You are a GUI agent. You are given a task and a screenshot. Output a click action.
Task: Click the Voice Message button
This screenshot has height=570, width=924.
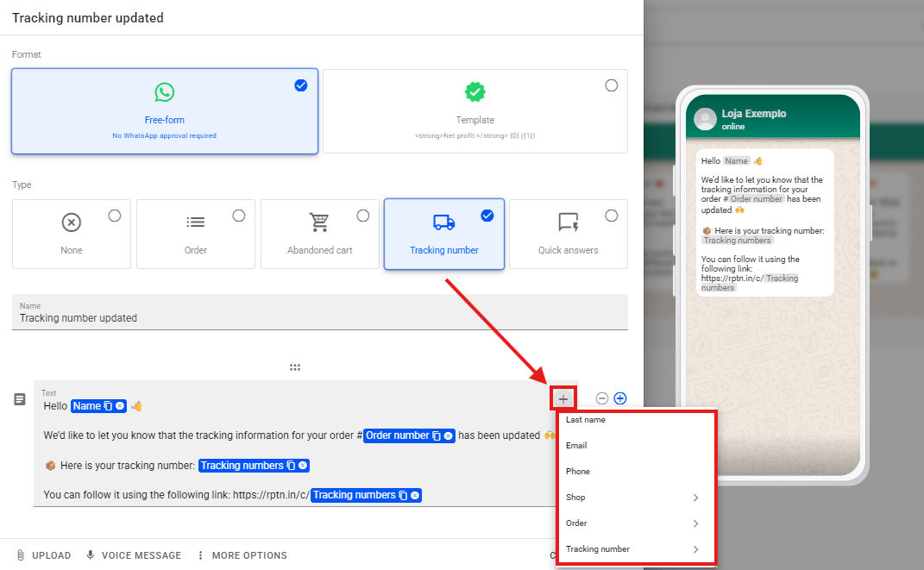click(134, 555)
